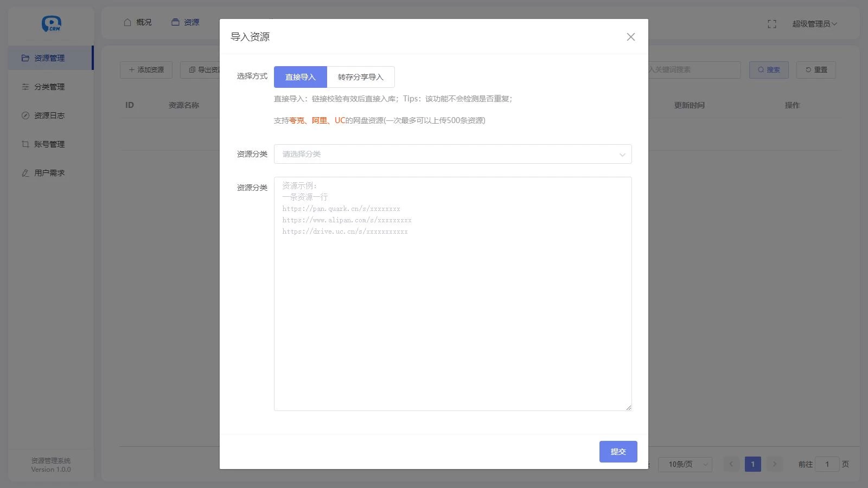868x488 pixels.
Task: Click the 搜索 search button
Action: click(x=769, y=70)
